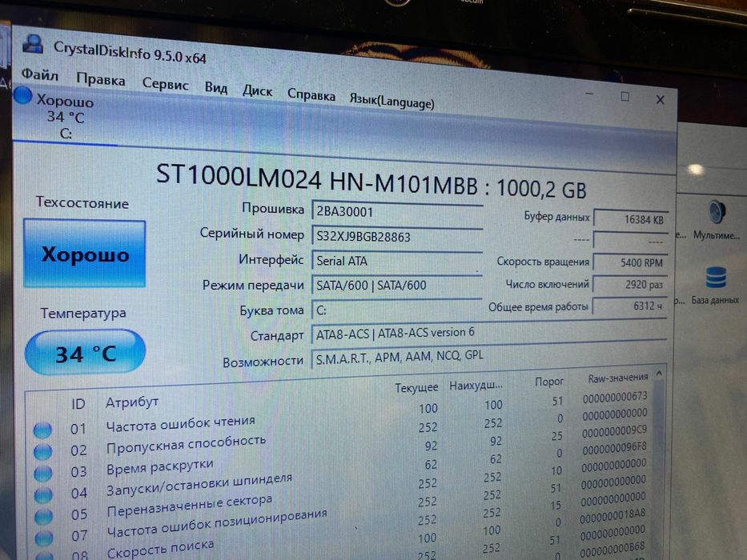Click the Raw-значения column header
747x560 pixels.
point(618,378)
